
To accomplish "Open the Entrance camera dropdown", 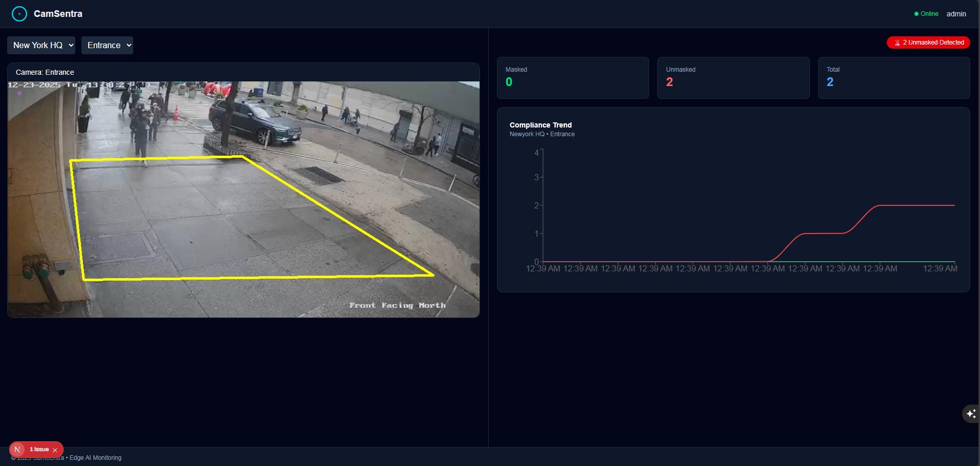I will 107,45.
